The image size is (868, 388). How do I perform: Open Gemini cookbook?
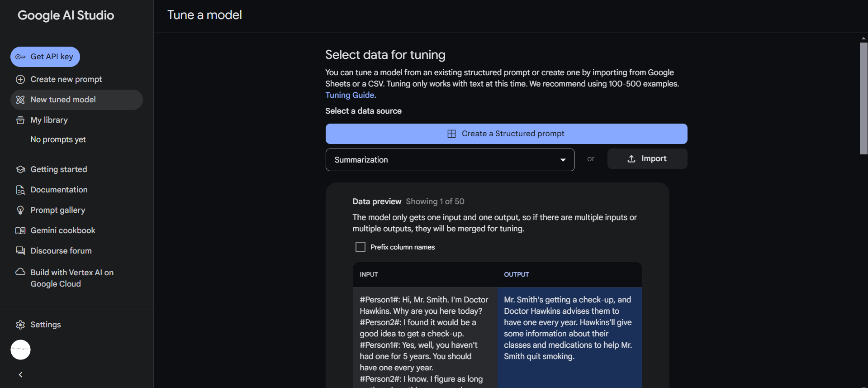tap(76, 230)
